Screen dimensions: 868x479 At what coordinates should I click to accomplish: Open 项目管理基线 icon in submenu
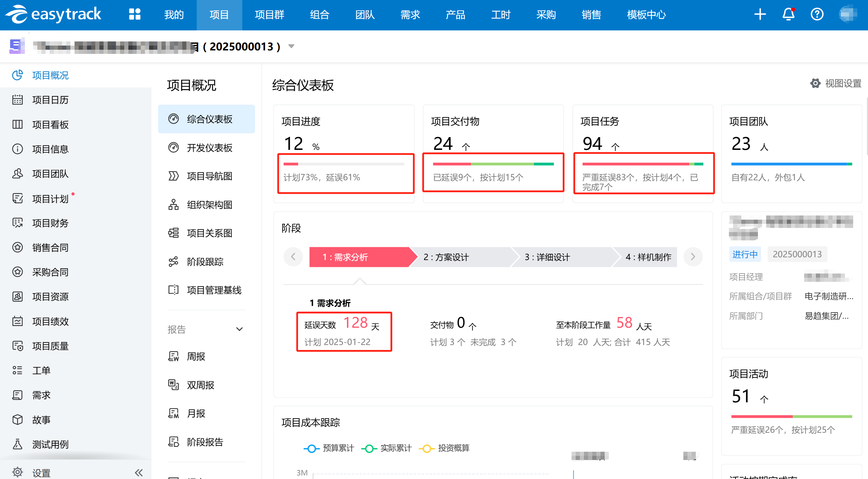[174, 290]
